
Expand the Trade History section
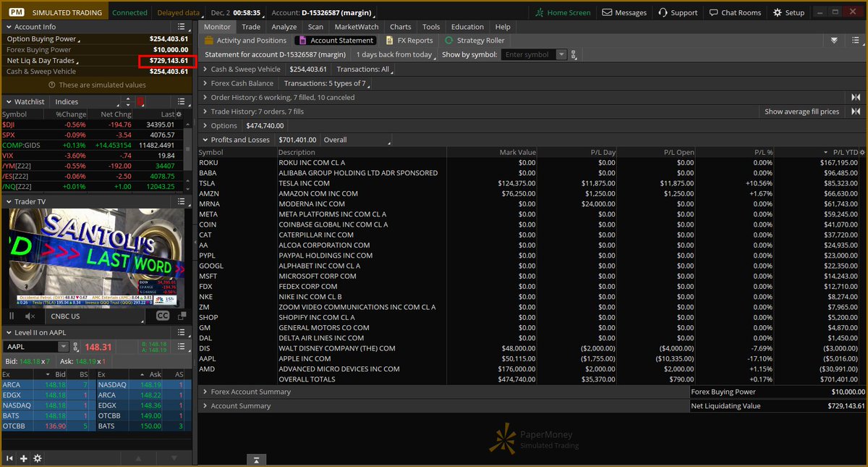click(205, 112)
